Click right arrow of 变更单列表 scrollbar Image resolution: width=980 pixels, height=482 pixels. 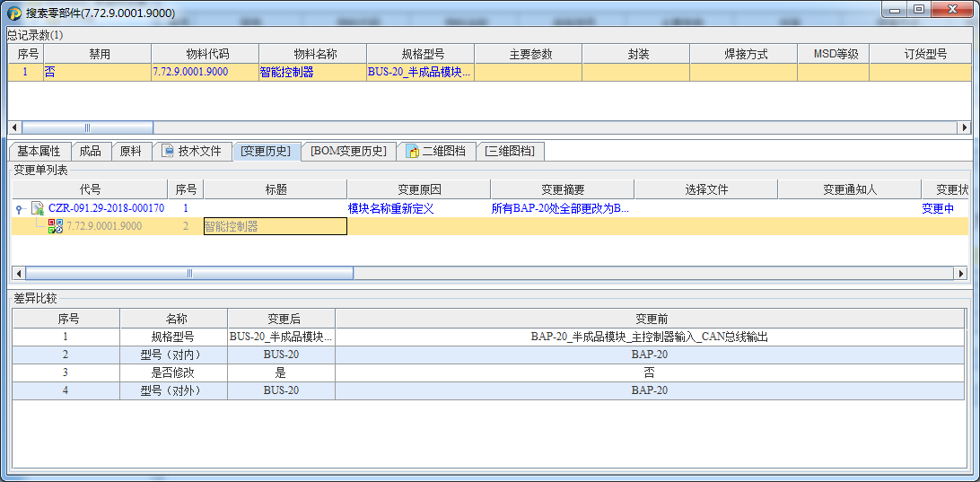(x=960, y=273)
